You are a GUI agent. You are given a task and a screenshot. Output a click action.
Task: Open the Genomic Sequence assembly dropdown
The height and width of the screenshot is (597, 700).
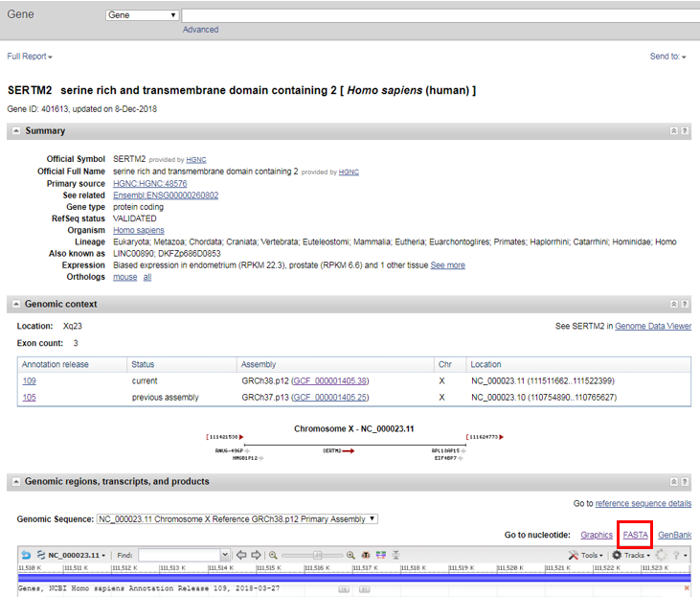tap(237, 519)
